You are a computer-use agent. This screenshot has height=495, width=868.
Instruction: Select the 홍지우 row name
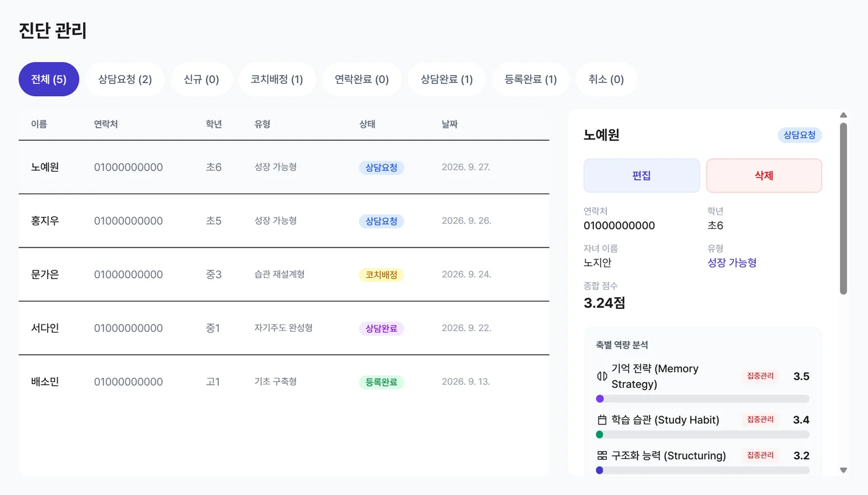click(x=45, y=221)
